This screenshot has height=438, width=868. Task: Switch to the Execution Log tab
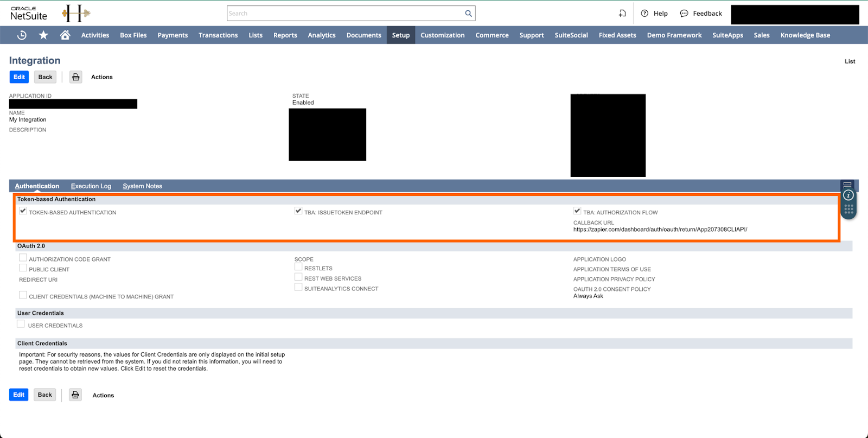coord(91,186)
